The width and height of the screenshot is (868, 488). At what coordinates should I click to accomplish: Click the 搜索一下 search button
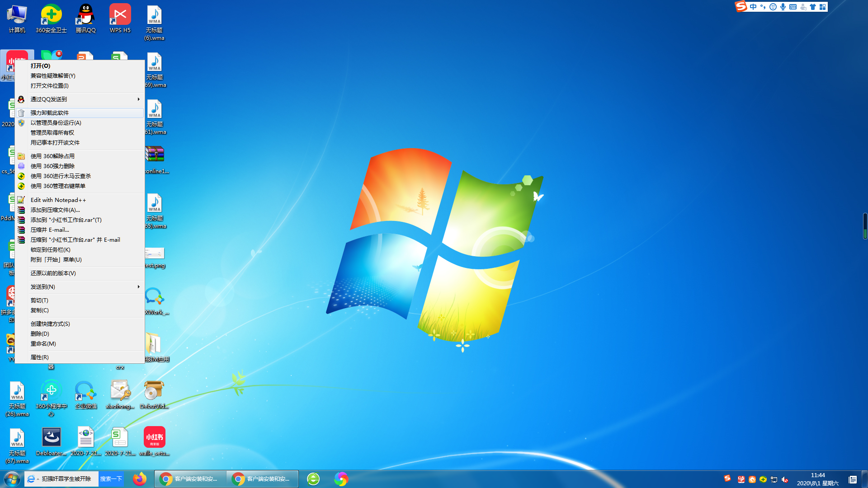point(111,479)
